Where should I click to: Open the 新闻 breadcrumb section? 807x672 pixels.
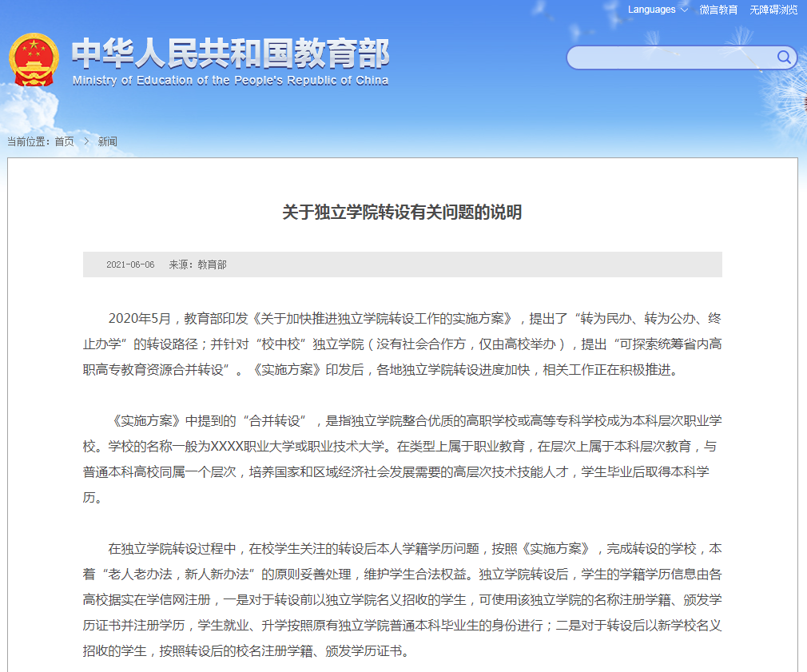108,141
